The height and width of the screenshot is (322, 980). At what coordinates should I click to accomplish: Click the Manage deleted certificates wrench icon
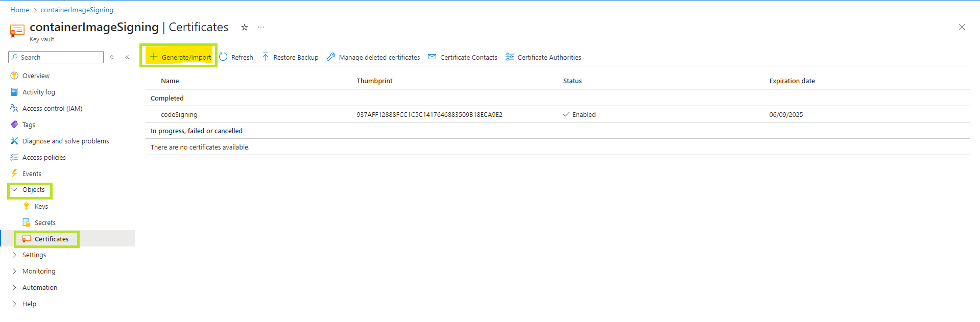[331, 57]
